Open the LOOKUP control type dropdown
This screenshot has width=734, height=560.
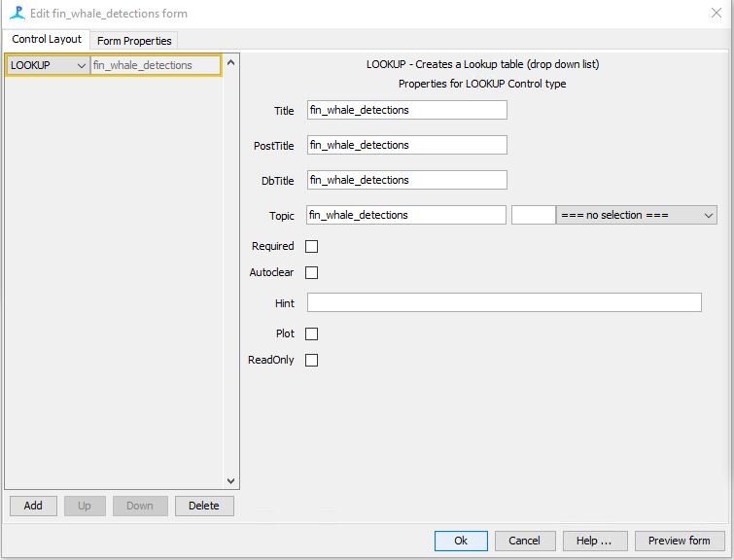(48, 65)
